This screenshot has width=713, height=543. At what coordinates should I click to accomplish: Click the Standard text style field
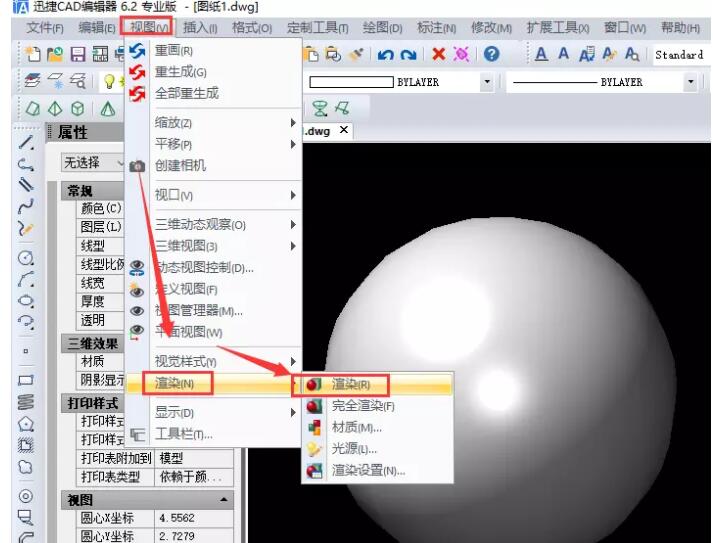681,55
